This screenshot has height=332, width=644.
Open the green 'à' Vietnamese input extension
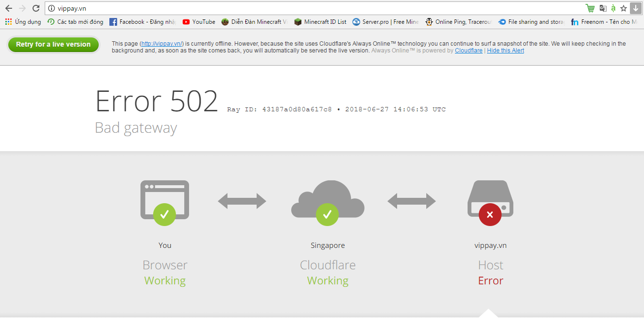(613, 8)
